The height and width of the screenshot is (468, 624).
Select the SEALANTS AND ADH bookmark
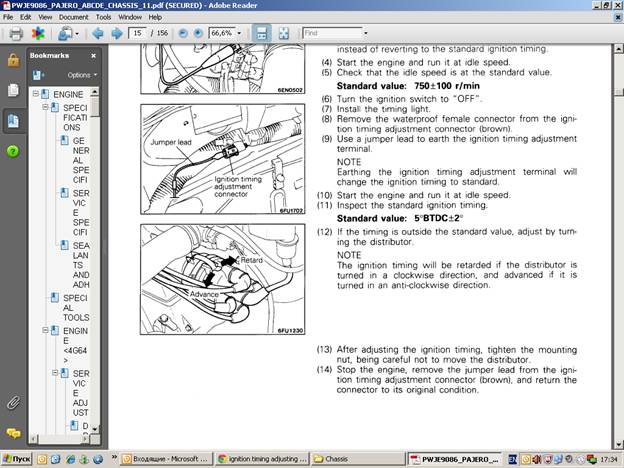click(81, 265)
